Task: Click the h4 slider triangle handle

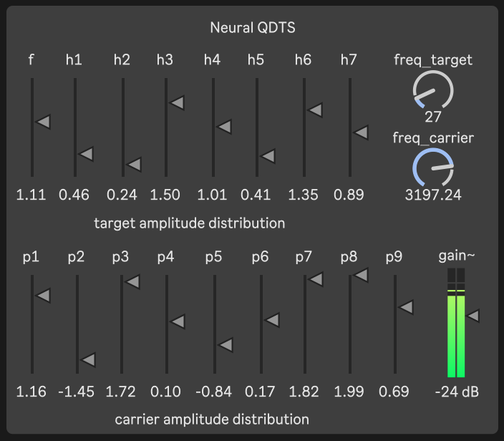Action: [x=224, y=127]
